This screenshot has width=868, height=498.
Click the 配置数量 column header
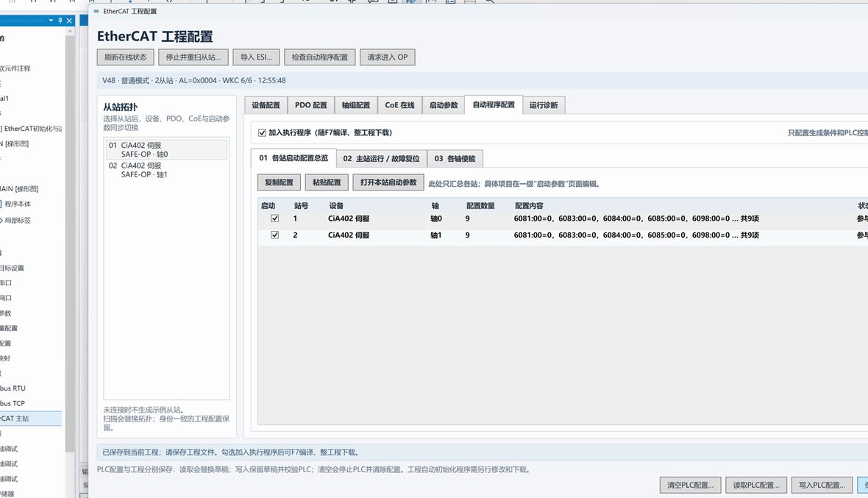[480, 206]
